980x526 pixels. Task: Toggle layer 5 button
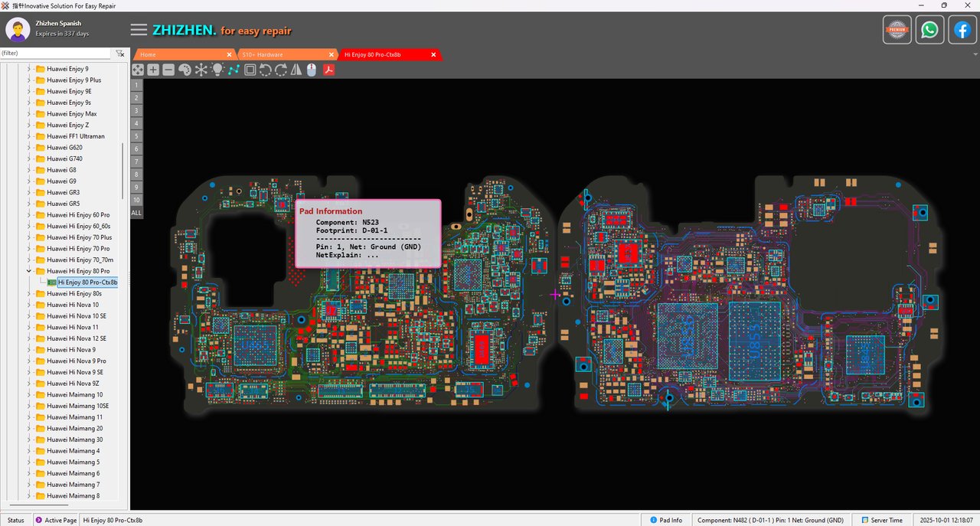(136, 136)
